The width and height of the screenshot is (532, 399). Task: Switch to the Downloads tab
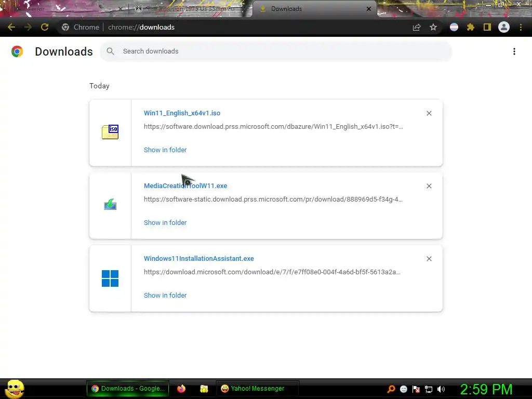(314, 9)
